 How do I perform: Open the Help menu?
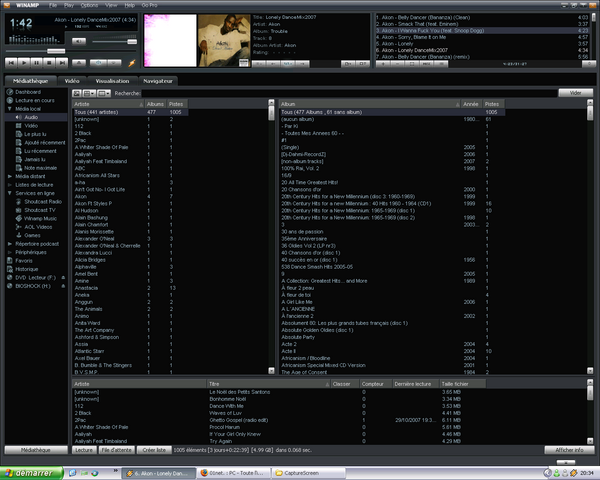(x=130, y=5)
